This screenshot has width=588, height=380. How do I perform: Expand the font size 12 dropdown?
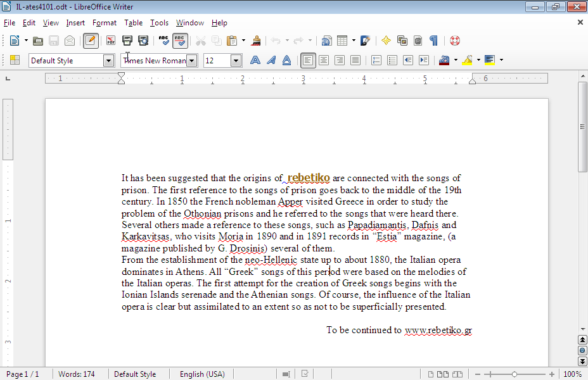236,61
